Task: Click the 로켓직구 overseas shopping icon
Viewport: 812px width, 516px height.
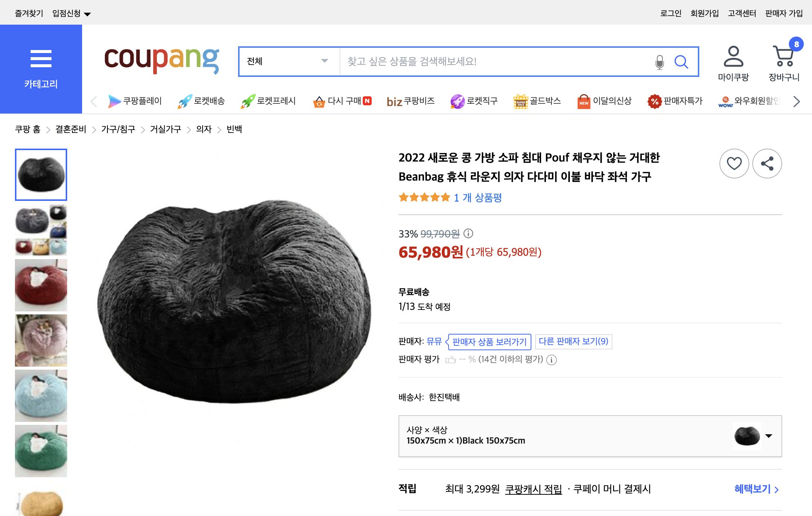Action: pos(474,101)
